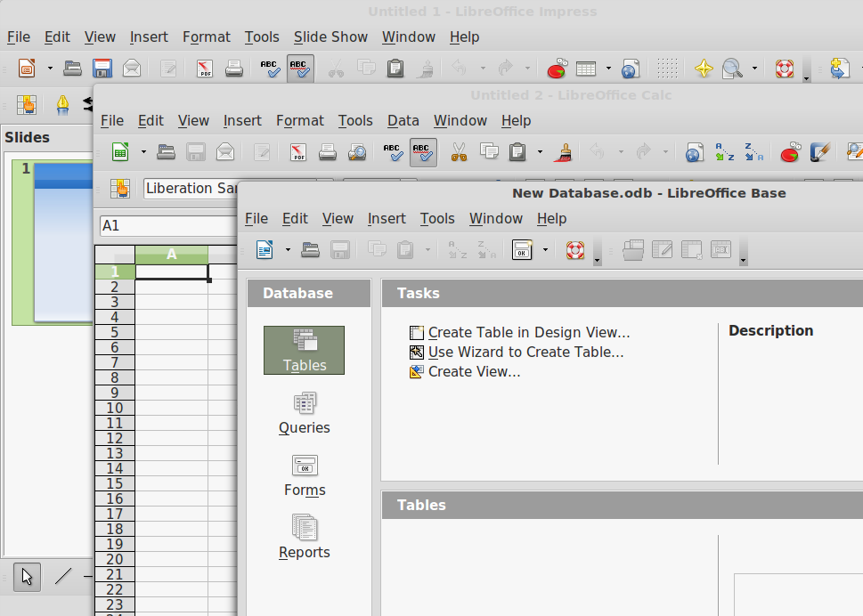Toggle AutoSpellcheck in Impress toolbar

(300, 69)
